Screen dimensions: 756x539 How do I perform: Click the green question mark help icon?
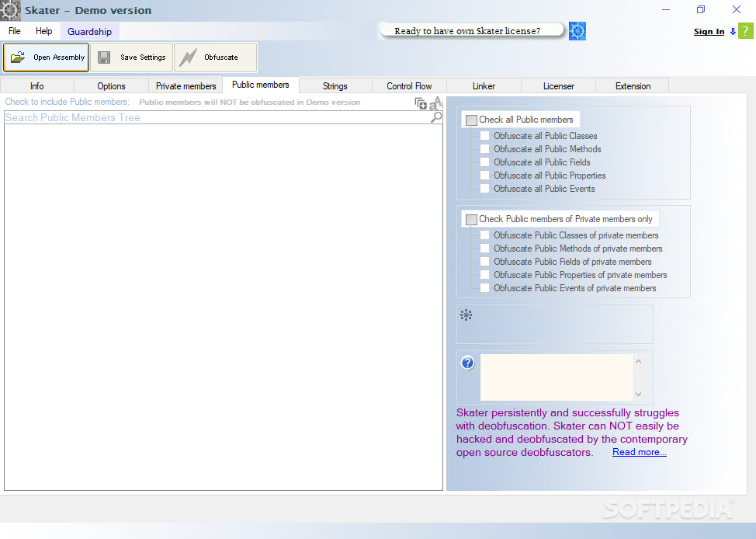coord(746,31)
